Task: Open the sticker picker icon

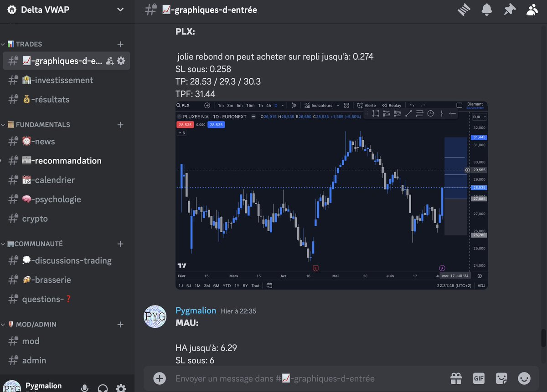Action: coord(501,378)
